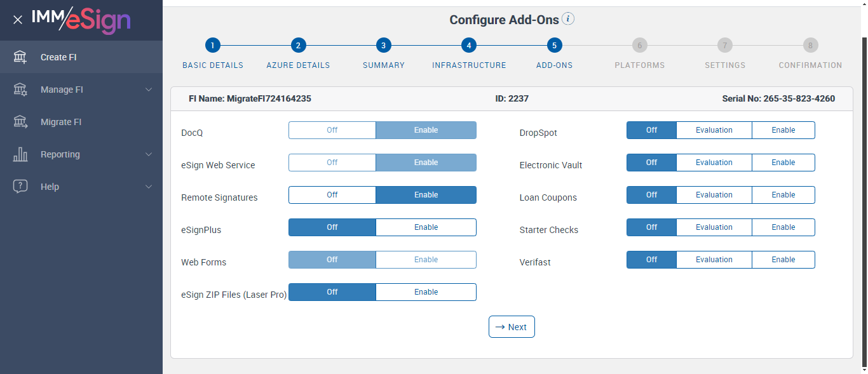The width and height of the screenshot is (868, 374).
Task: Expand the Reporting menu chevron
Action: (149, 154)
